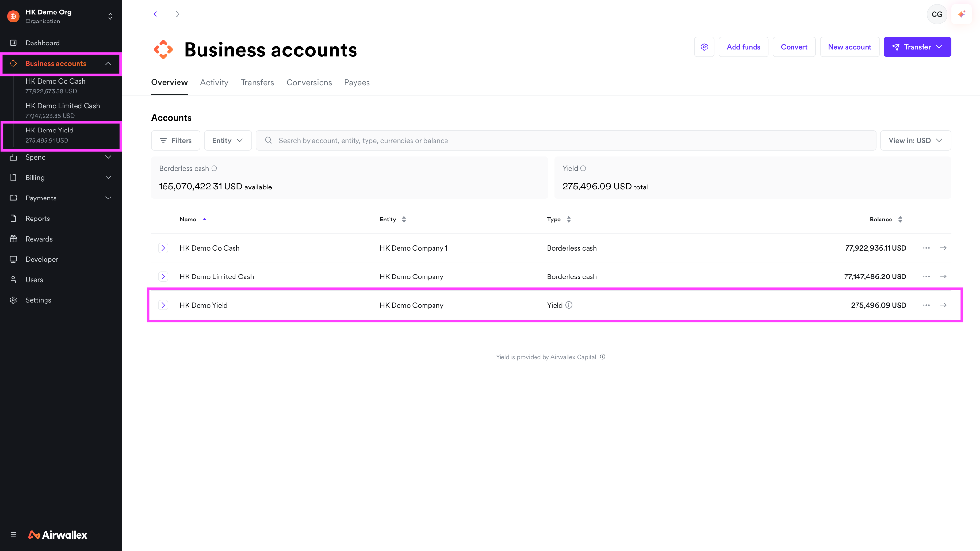This screenshot has width=980, height=551.
Task: Open the AI sparkle assistant icon
Action: click(961, 14)
